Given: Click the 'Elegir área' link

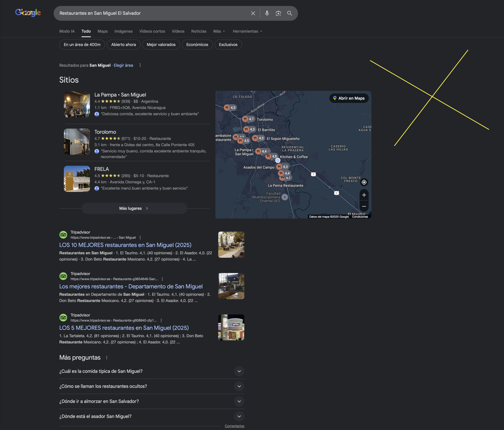Looking at the screenshot, I should point(123,65).
